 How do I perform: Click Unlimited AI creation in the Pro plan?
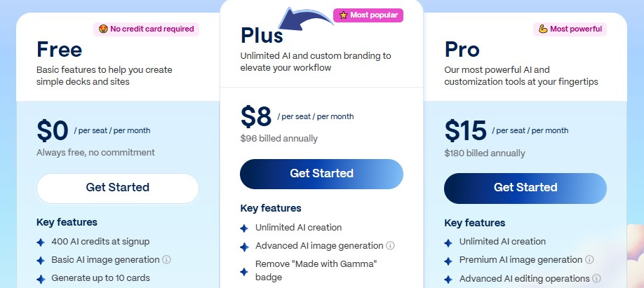click(x=502, y=242)
